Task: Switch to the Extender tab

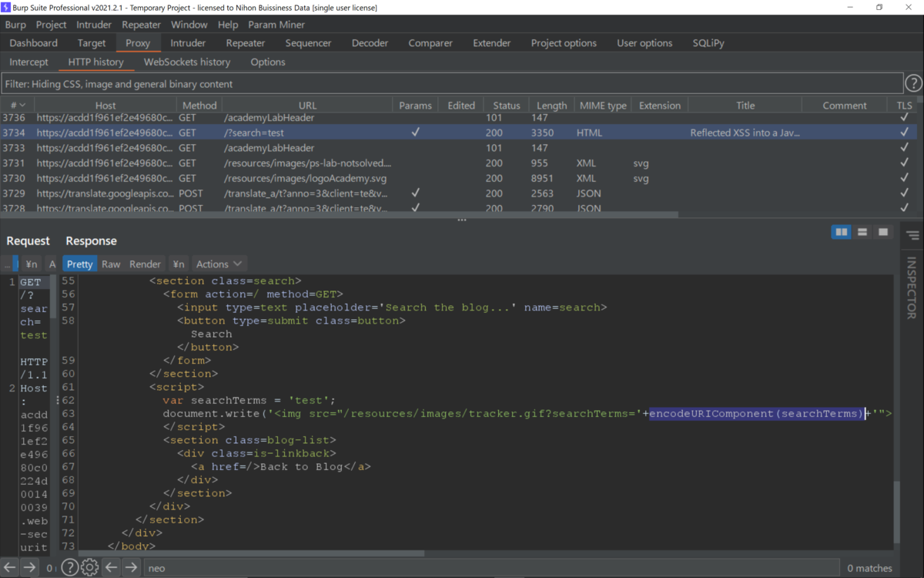Action: (491, 43)
